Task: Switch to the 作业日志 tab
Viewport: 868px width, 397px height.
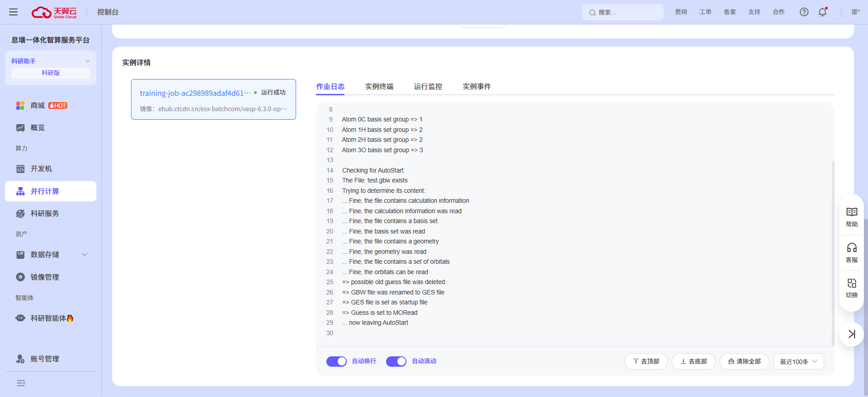Action: coord(330,86)
